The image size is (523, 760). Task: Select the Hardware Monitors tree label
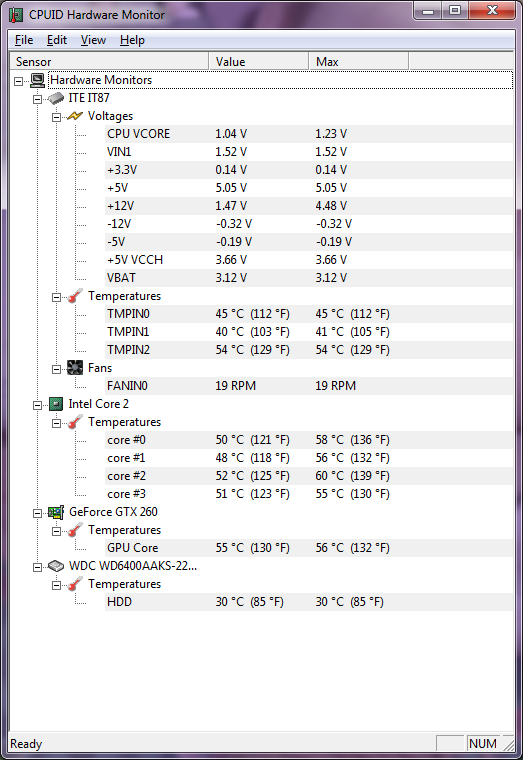101,80
